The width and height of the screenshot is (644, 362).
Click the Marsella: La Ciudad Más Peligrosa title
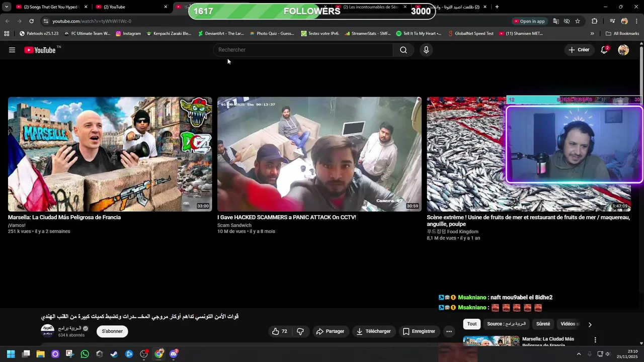[x=64, y=217]
